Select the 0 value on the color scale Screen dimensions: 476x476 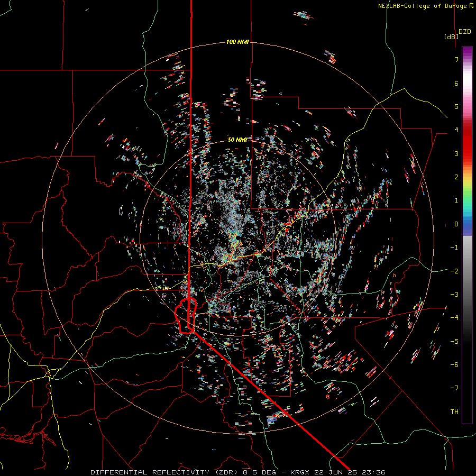coord(456,224)
